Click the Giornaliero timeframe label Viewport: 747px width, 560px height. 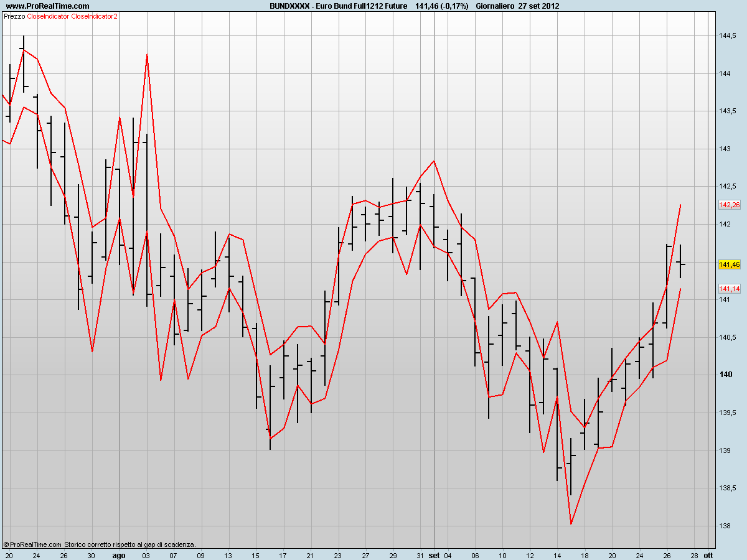[495, 6]
